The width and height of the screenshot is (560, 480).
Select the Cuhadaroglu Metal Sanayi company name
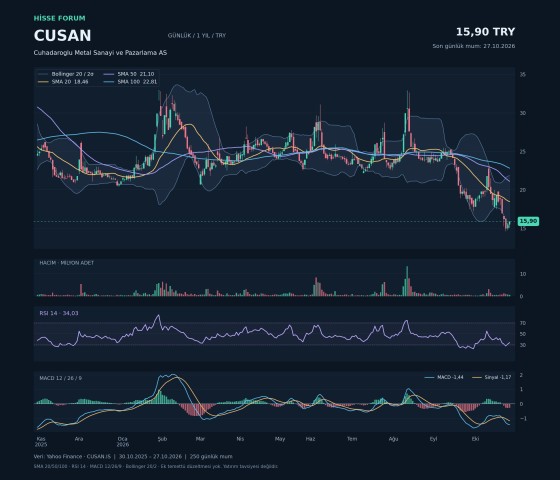100,52
